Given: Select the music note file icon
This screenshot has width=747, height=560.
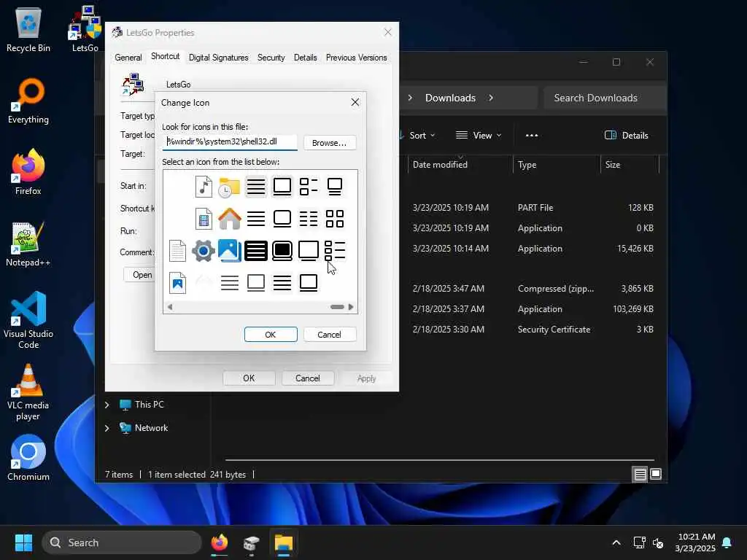Looking at the screenshot, I should tap(204, 187).
